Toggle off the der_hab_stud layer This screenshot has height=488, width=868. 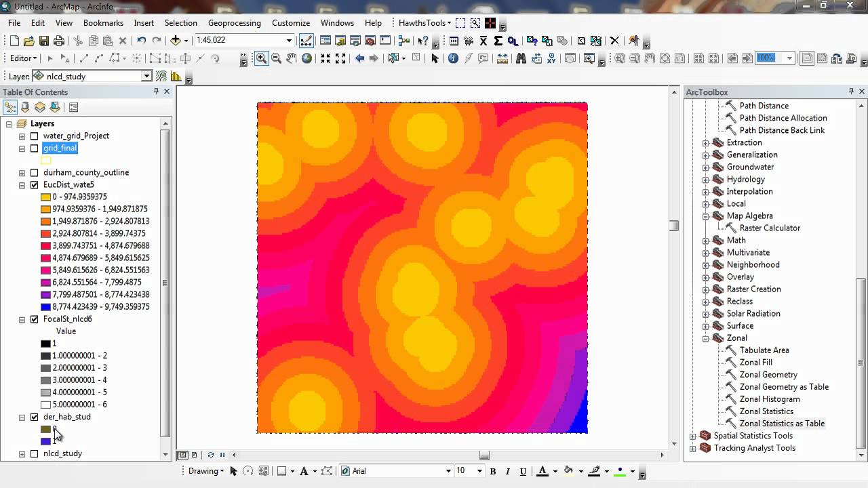click(x=35, y=417)
